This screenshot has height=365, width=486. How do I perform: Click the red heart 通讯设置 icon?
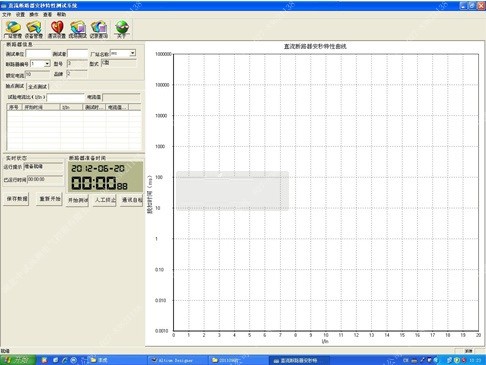point(57,30)
